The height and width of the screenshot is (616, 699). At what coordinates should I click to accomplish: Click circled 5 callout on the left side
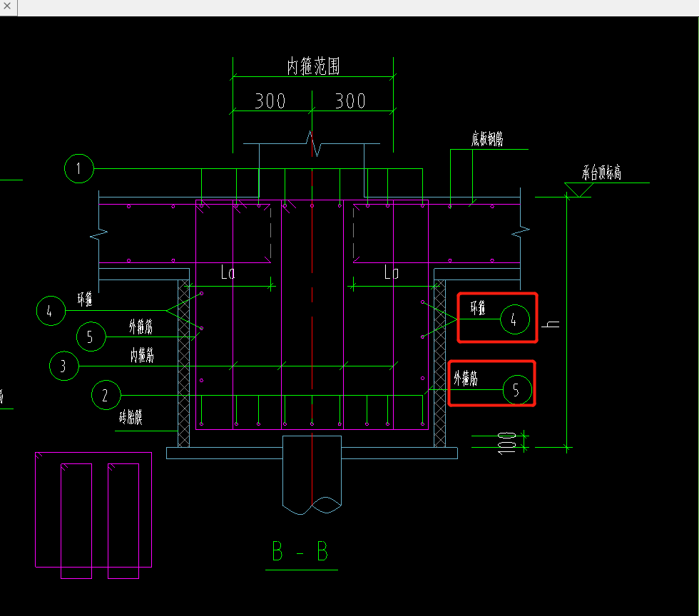point(91,337)
